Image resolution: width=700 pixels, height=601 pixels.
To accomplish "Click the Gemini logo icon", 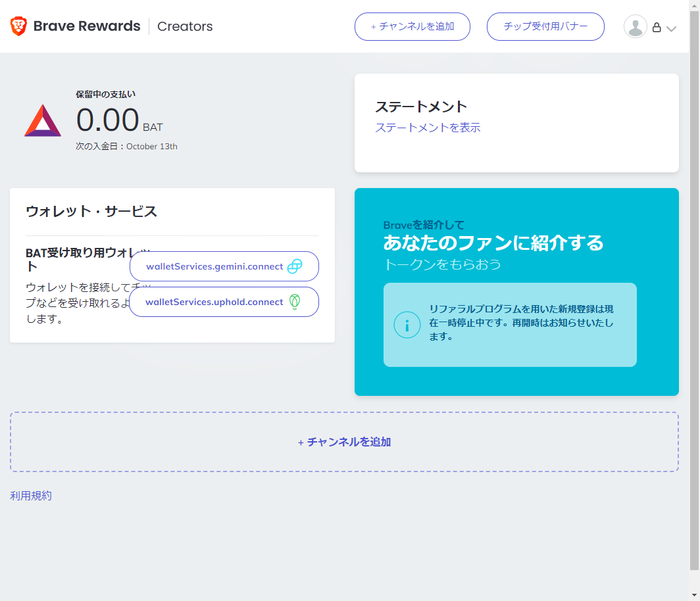I will pos(295,266).
